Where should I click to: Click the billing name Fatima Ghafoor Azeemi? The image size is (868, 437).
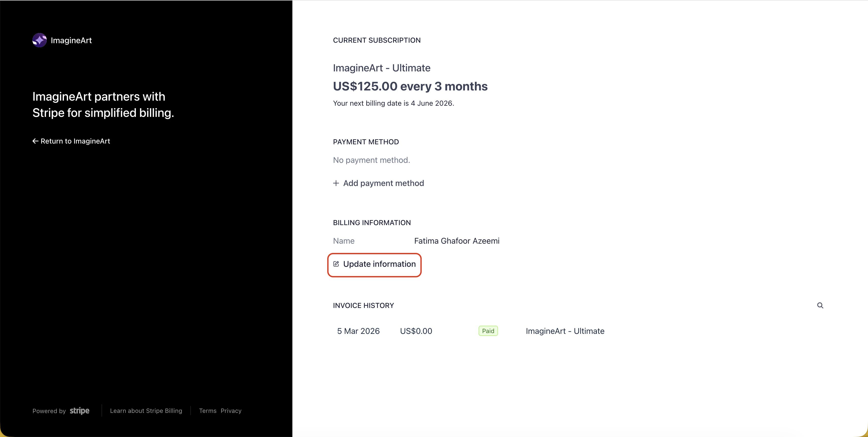(457, 241)
